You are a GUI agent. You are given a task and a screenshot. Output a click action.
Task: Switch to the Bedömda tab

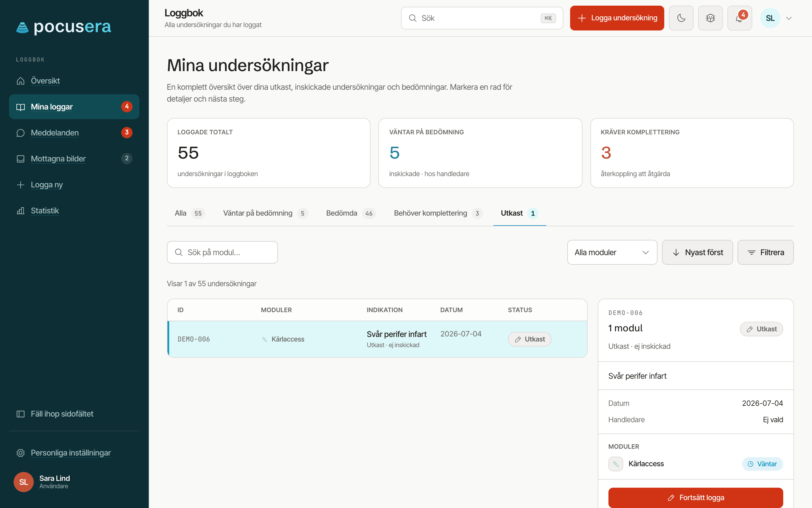[x=351, y=213]
